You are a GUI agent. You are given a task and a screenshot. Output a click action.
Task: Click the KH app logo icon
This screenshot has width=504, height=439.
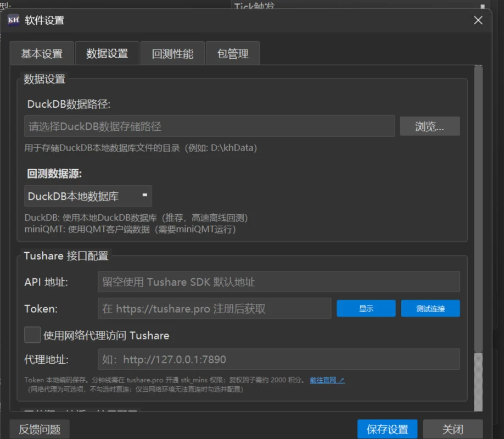coord(13,20)
